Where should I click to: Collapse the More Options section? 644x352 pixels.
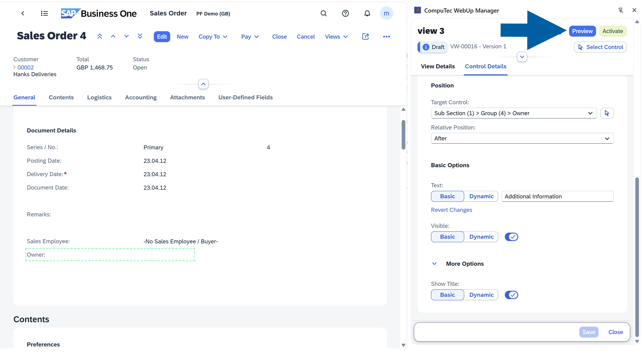point(434,264)
